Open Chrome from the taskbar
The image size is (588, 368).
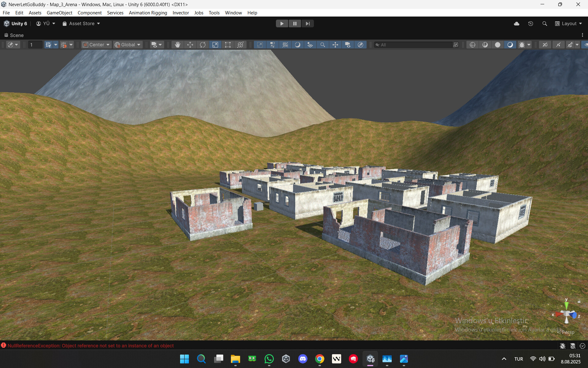[320, 359]
